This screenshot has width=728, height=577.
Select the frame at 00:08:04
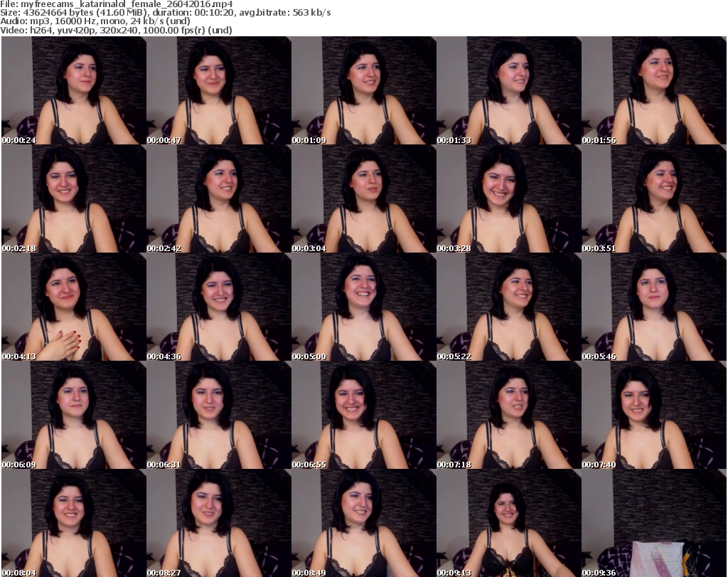(x=74, y=523)
